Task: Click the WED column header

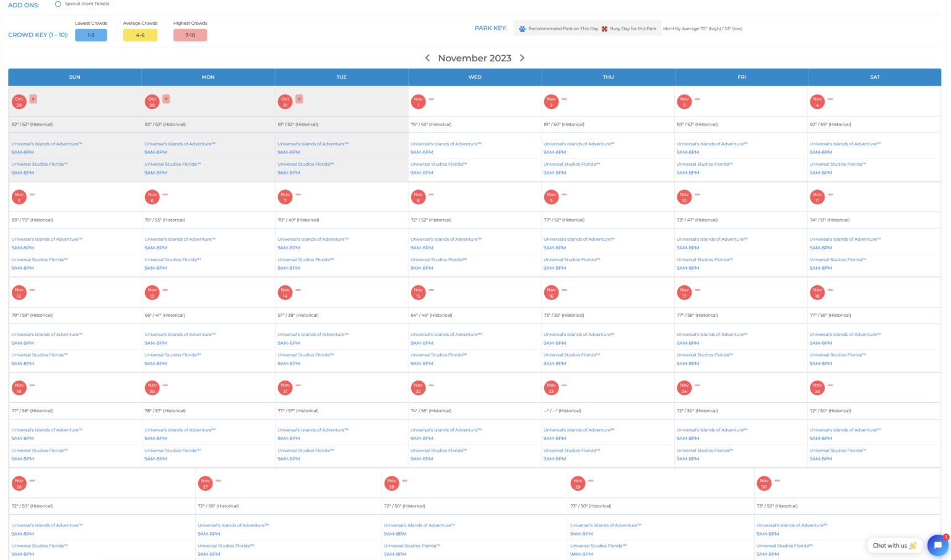Action: [x=475, y=77]
